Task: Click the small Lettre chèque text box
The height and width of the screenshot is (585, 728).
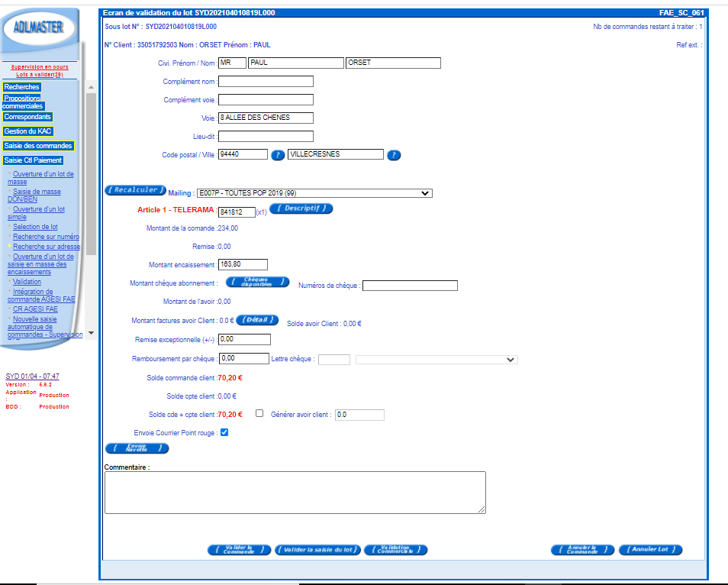Action: click(x=333, y=360)
